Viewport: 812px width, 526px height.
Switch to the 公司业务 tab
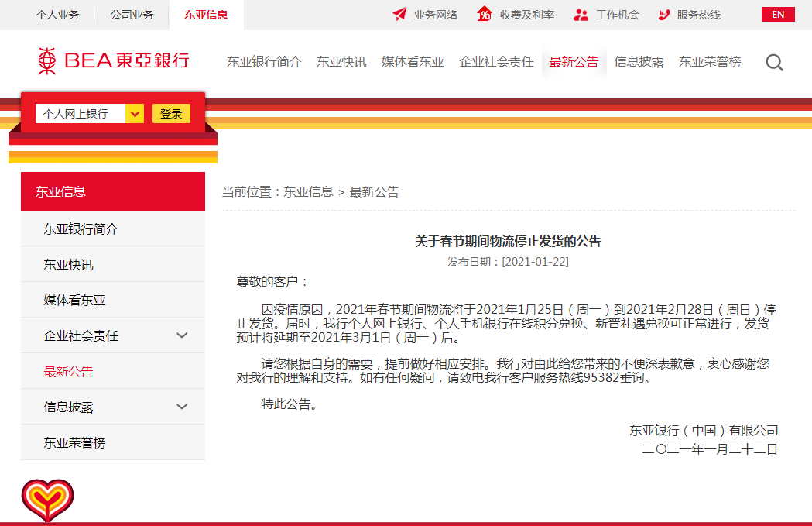132,15
